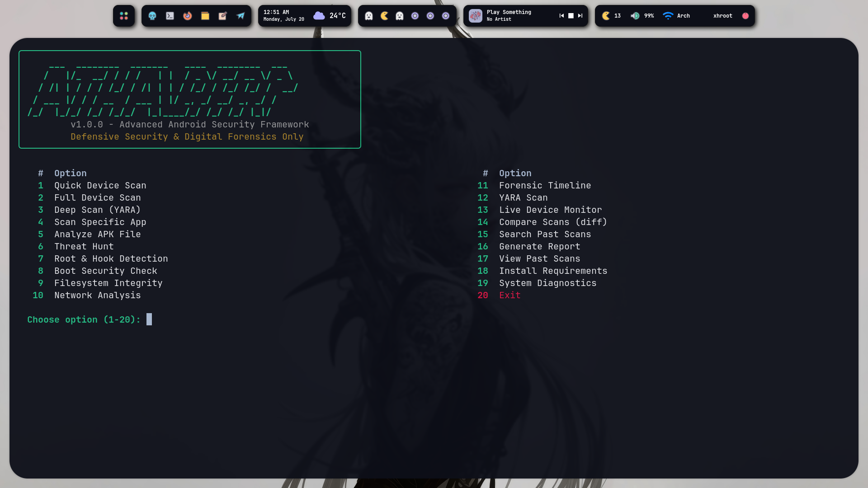Click 'Full Device Scan' option
The height and width of the screenshot is (488, 868).
(98, 198)
